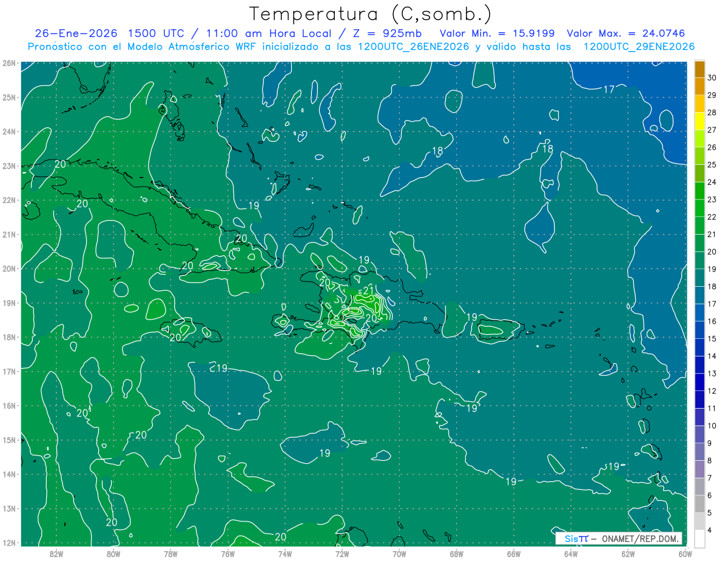The image size is (728, 562).
Task: Click legend value "25" on color scale
Action: pos(712,165)
